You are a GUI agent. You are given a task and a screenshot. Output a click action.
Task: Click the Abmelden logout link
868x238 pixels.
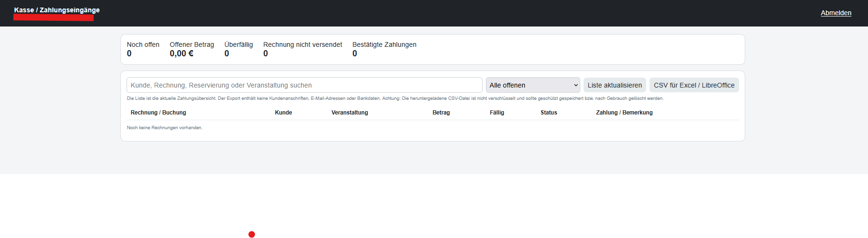[836, 13]
